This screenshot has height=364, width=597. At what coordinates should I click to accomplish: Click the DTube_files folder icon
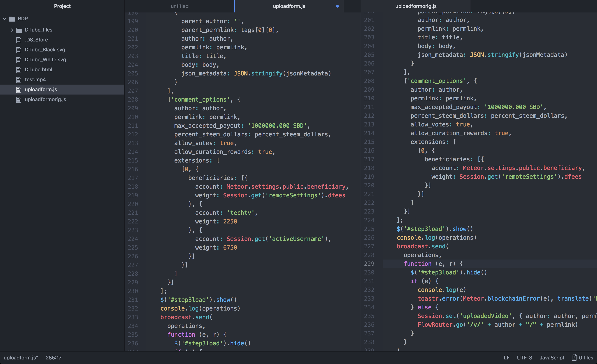19,30
